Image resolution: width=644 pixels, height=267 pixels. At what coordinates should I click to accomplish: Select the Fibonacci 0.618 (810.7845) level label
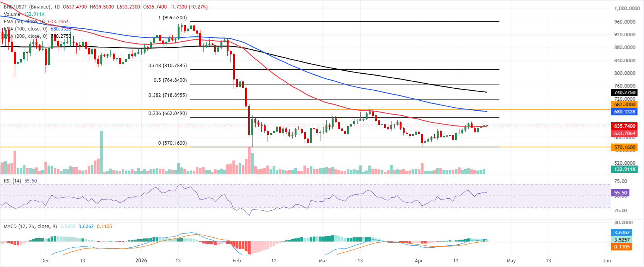pos(167,66)
